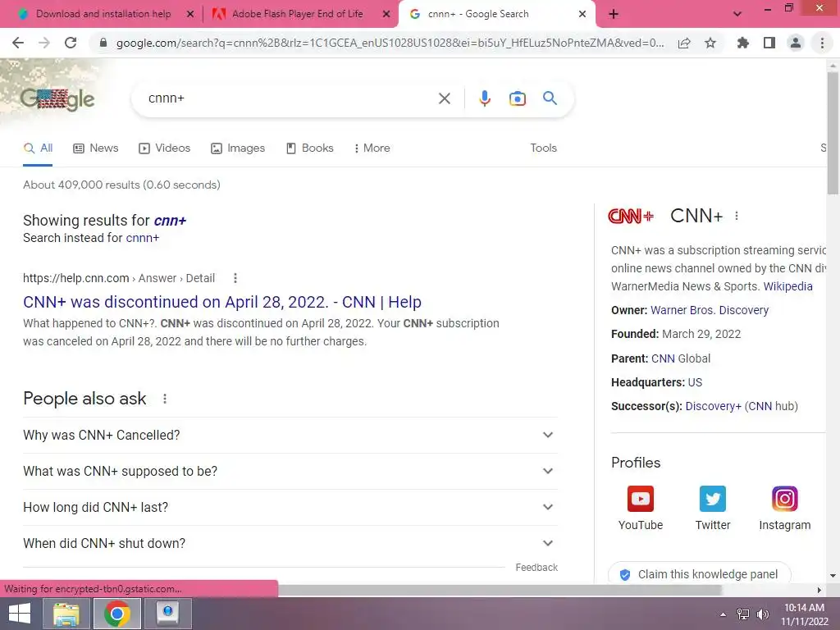Show hidden system tray icons

(x=724, y=614)
